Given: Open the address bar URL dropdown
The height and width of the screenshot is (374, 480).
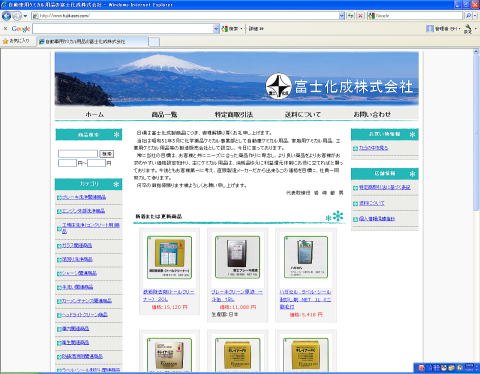Looking at the screenshot, I should tap(342, 16).
